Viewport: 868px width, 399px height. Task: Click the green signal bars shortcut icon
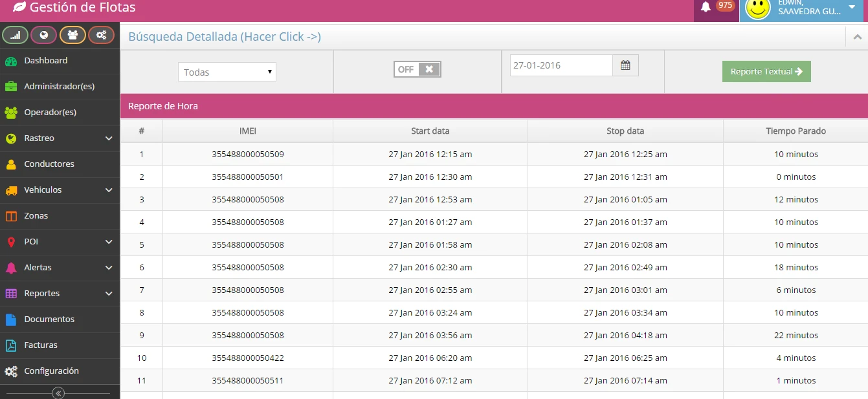(x=15, y=35)
